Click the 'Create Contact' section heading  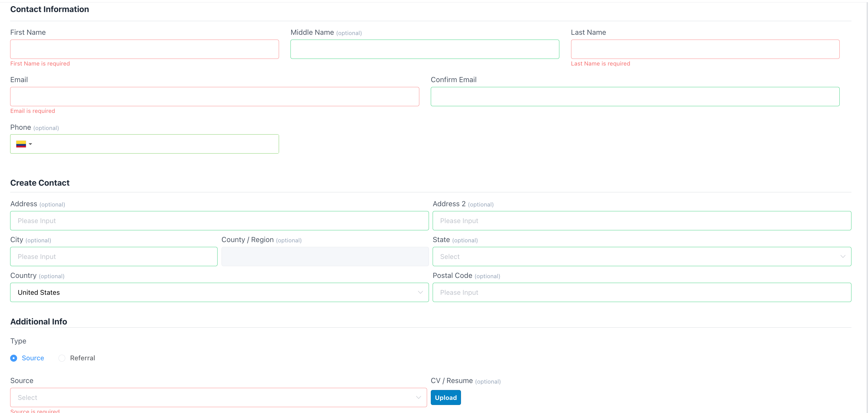(40, 183)
